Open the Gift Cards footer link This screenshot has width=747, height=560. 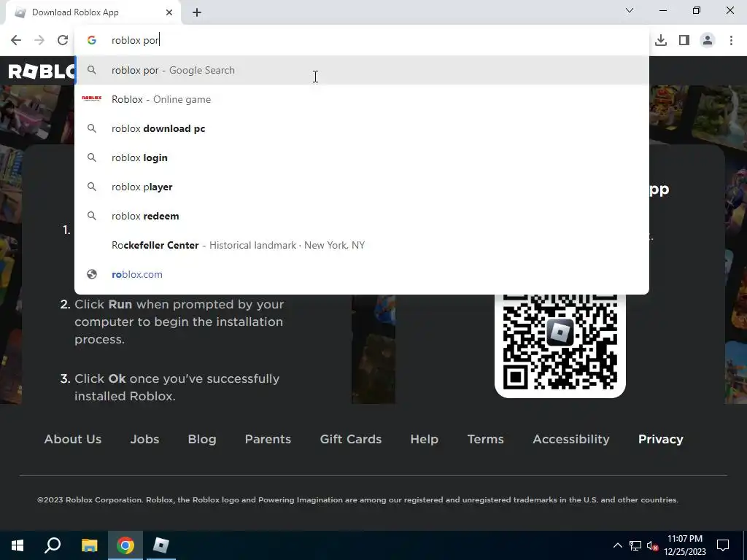pos(351,439)
